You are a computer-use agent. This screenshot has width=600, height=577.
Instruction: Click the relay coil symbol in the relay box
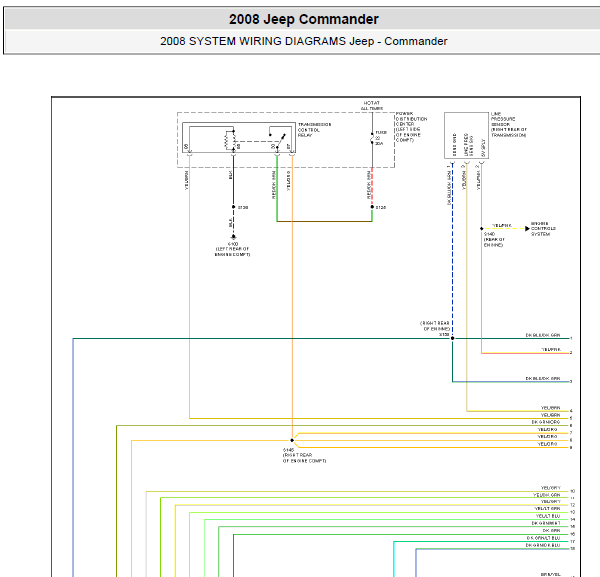(x=228, y=141)
